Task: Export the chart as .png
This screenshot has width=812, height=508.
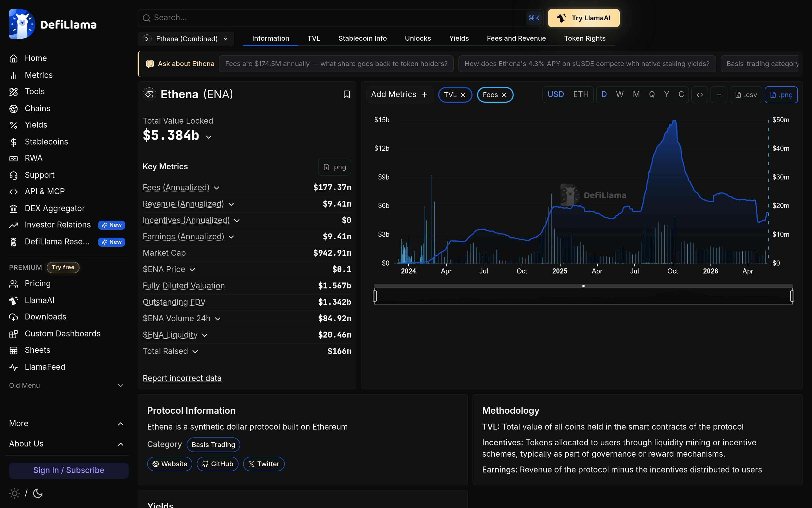Action: point(781,95)
